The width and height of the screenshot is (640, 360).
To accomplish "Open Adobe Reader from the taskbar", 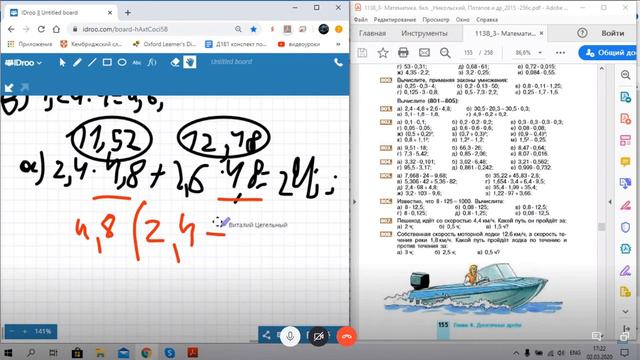I will point(193,352).
